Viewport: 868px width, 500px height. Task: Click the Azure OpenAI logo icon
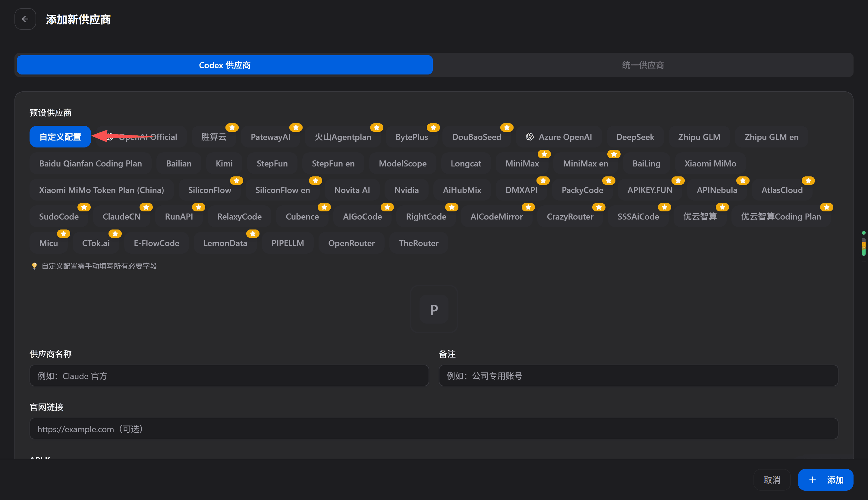pos(530,137)
